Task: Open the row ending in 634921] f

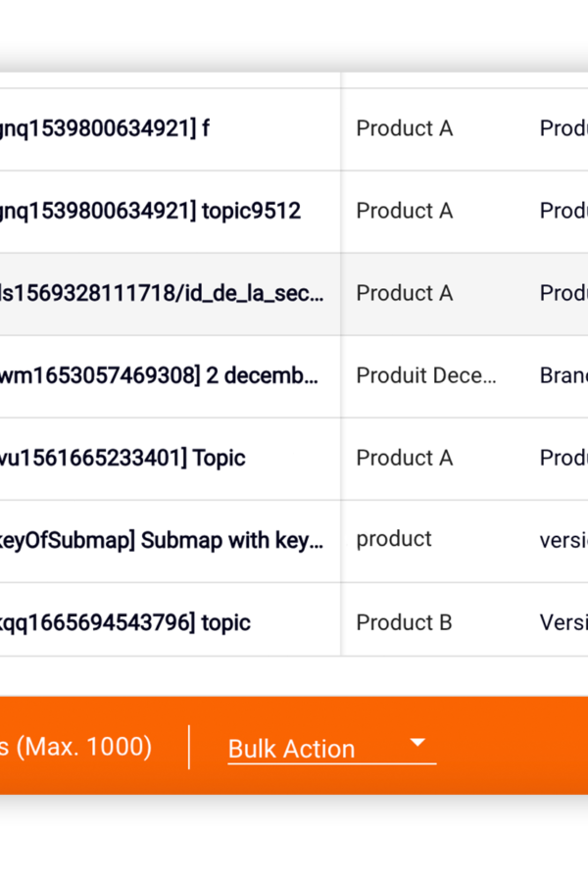Action: [x=105, y=128]
